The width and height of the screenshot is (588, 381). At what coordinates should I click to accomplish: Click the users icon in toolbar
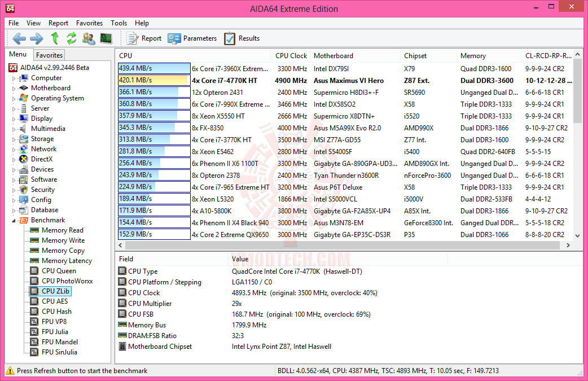[89, 38]
